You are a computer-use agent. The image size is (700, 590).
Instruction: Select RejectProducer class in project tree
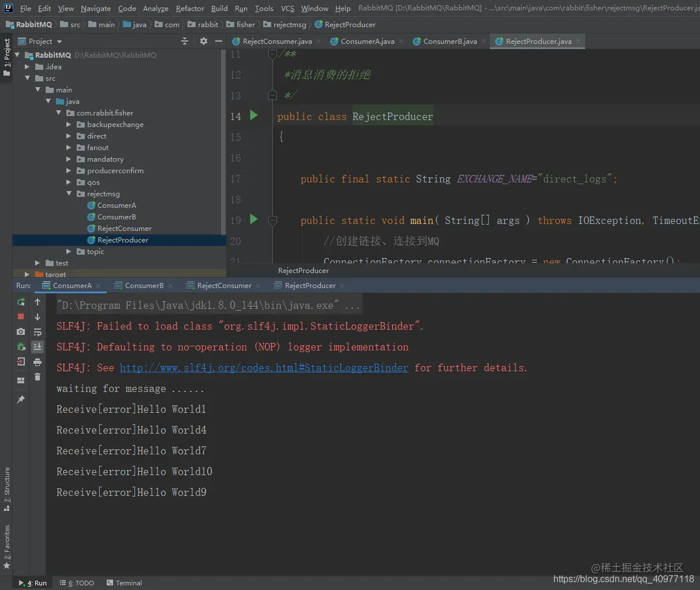pos(122,240)
